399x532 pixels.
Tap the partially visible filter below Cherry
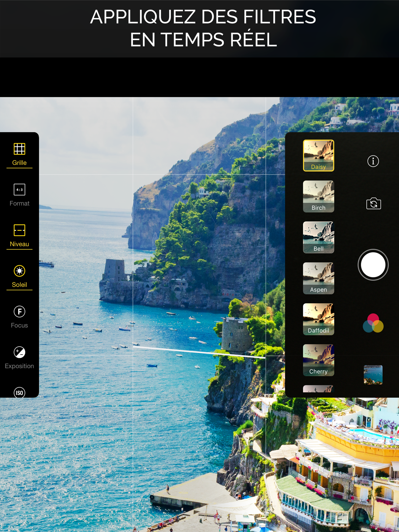[318, 389]
